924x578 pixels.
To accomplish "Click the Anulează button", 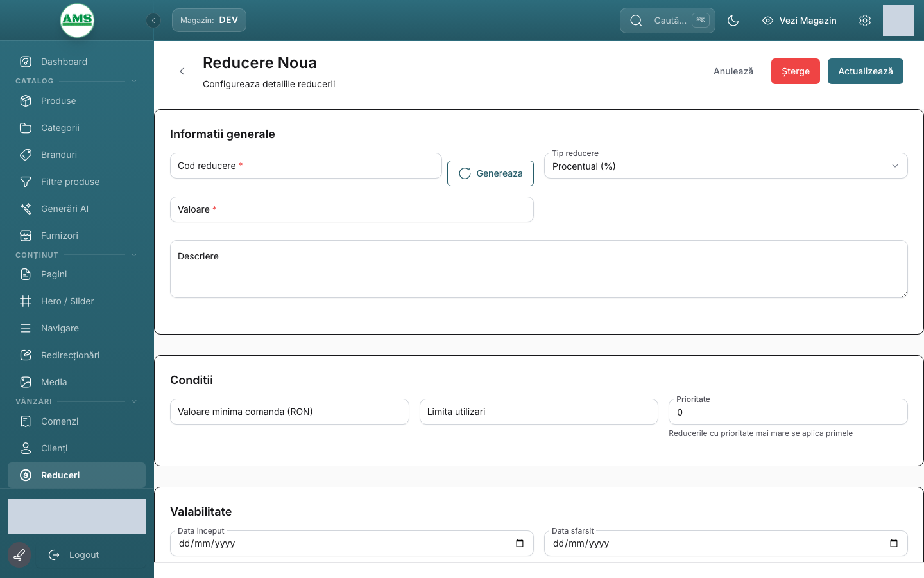I will (x=733, y=71).
